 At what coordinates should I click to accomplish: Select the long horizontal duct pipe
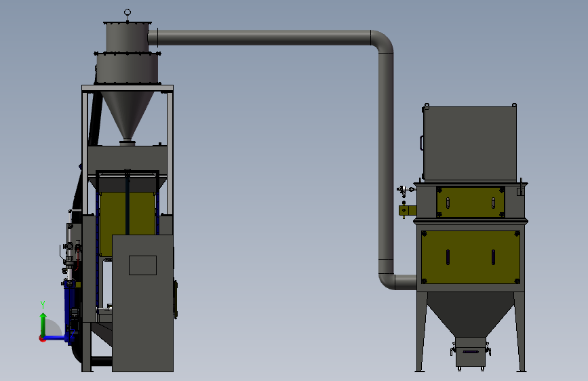[264, 37]
